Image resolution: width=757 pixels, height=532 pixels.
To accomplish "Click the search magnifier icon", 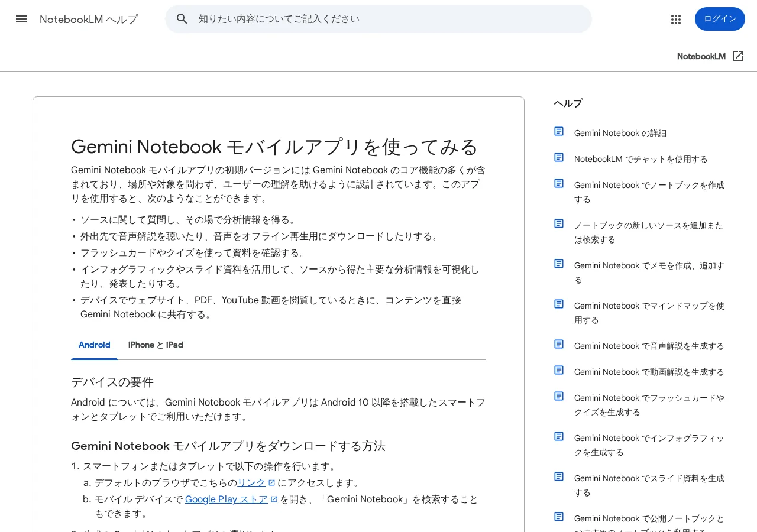I will 182,19.
